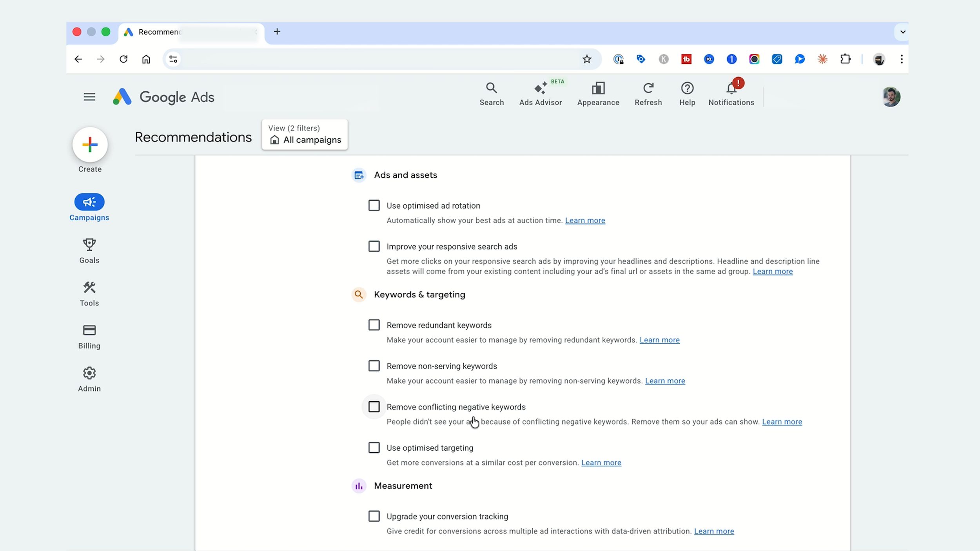Go back in the browser
980x551 pixels.
coord(78,59)
